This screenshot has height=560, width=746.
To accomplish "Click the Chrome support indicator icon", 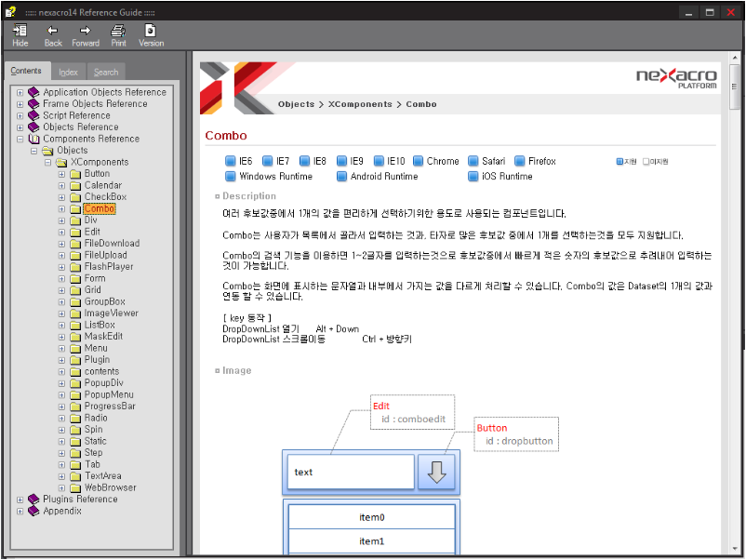I will coord(418,161).
